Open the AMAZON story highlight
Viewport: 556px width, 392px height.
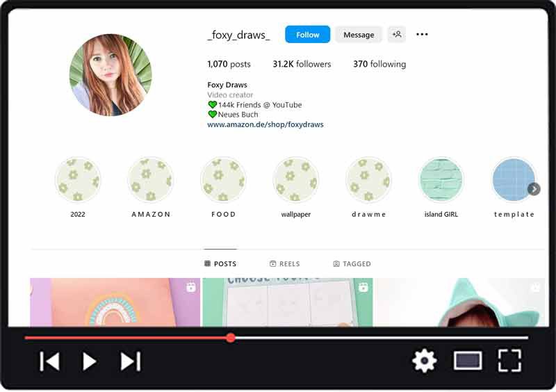(x=151, y=180)
